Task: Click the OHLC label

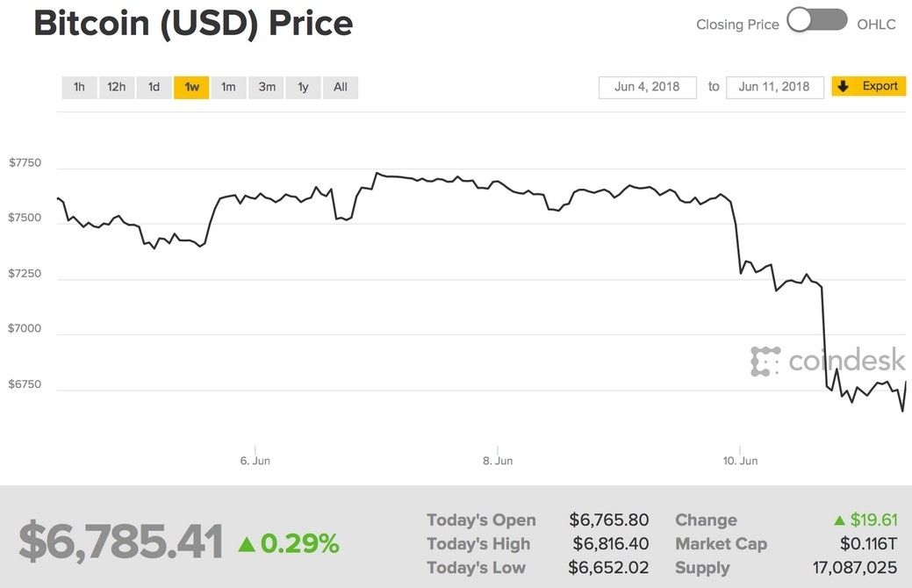Action: pos(876,25)
